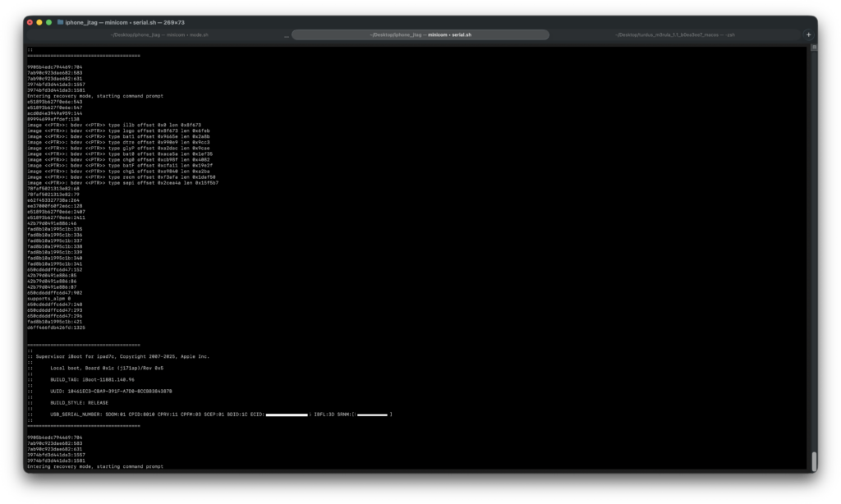This screenshot has height=504, width=841.
Task: Open a new terminal tab with plus button
Action: (809, 34)
